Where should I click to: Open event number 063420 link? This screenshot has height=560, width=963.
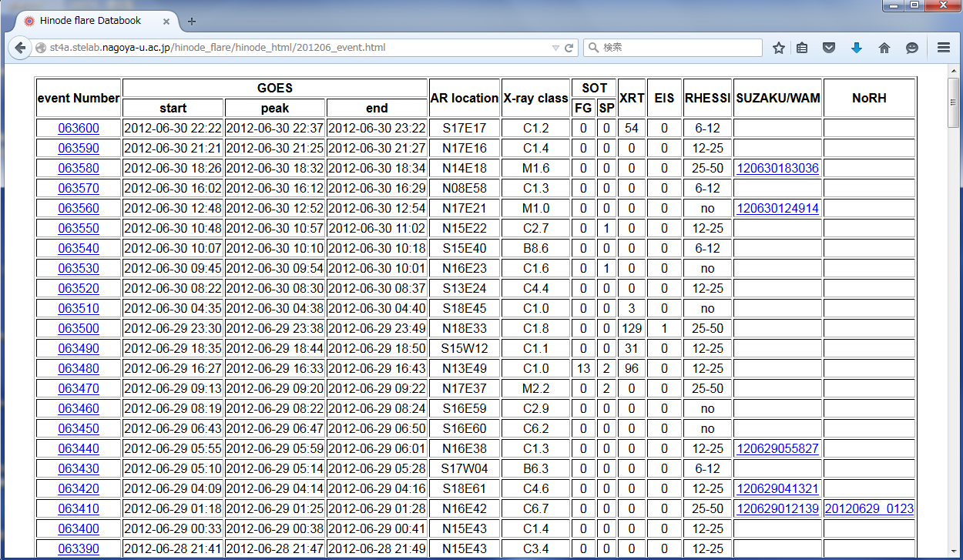[79, 488]
